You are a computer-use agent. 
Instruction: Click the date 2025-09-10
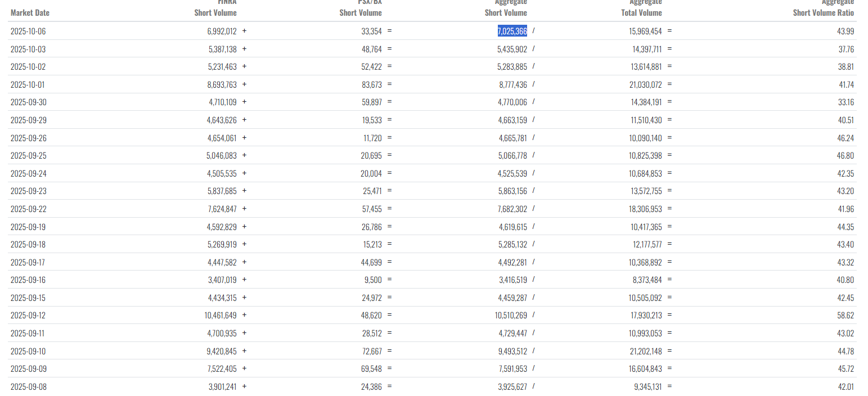28,352
